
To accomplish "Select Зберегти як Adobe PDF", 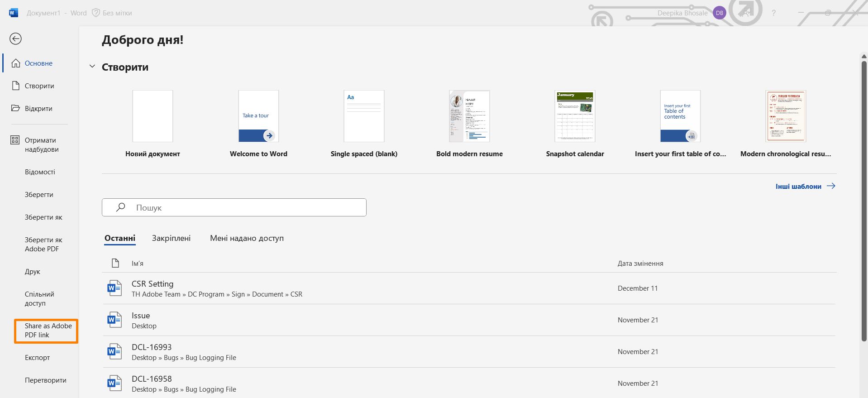I will tap(43, 245).
